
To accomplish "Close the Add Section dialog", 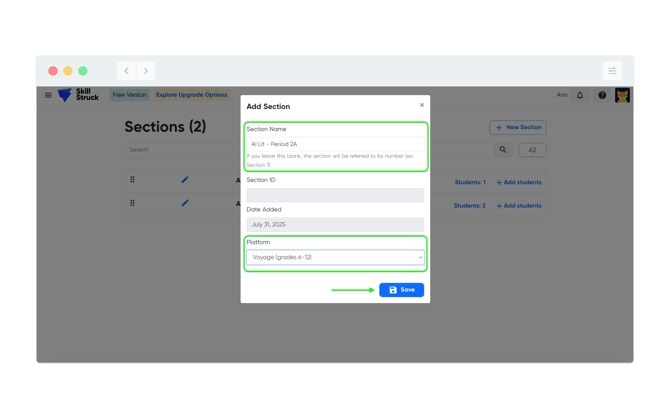I will tap(422, 105).
